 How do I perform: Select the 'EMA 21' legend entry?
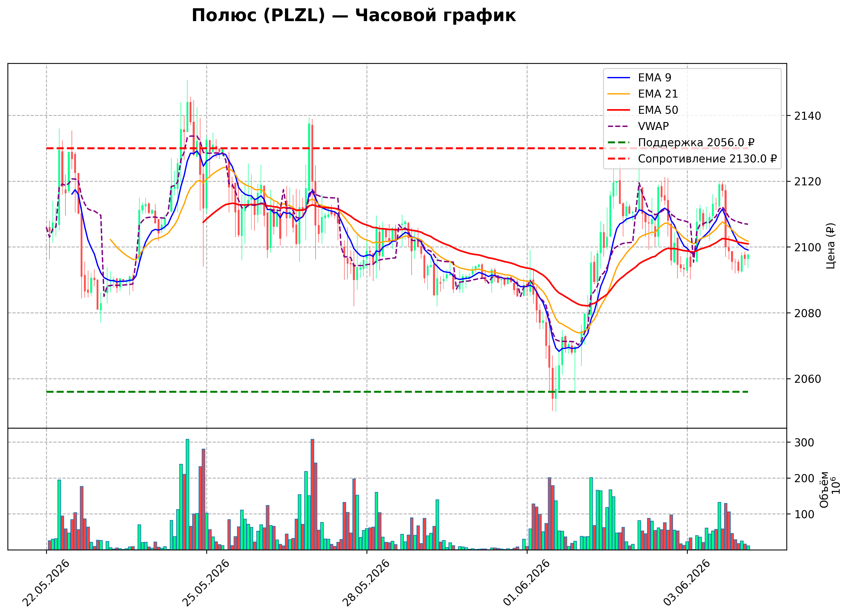click(x=658, y=94)
